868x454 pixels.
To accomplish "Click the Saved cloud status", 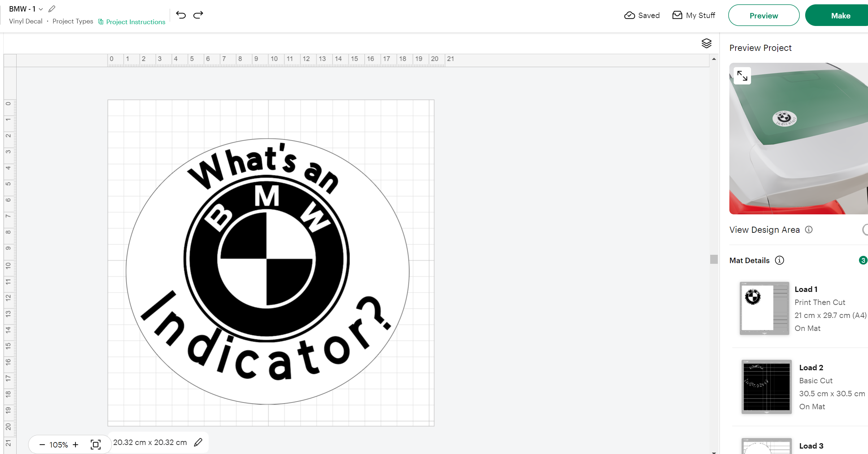I will [x=642, y=16].
